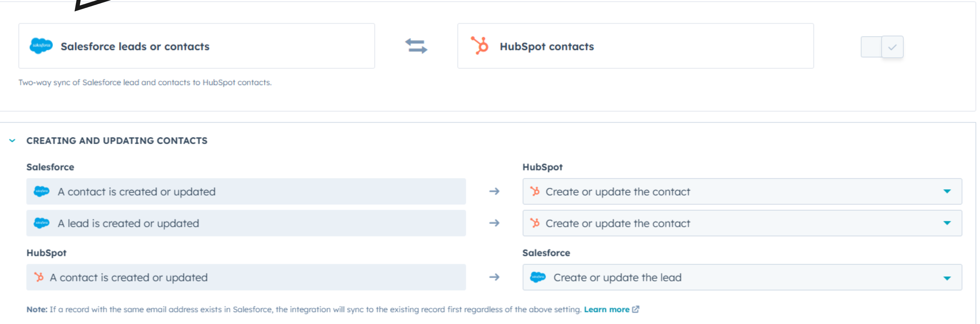Open the first 'Create or update the contact' dropdown
This screenshot has height=324, width=980.
point(947,191)
